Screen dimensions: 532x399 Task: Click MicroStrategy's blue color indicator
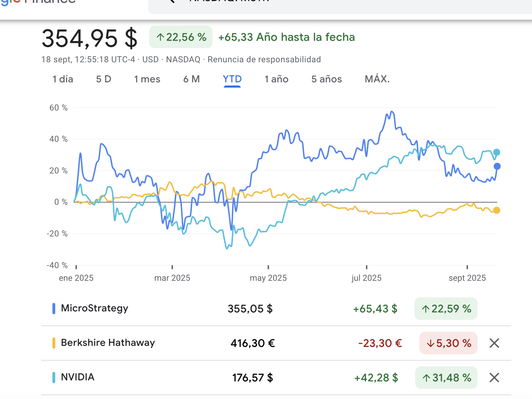[54, 309]
